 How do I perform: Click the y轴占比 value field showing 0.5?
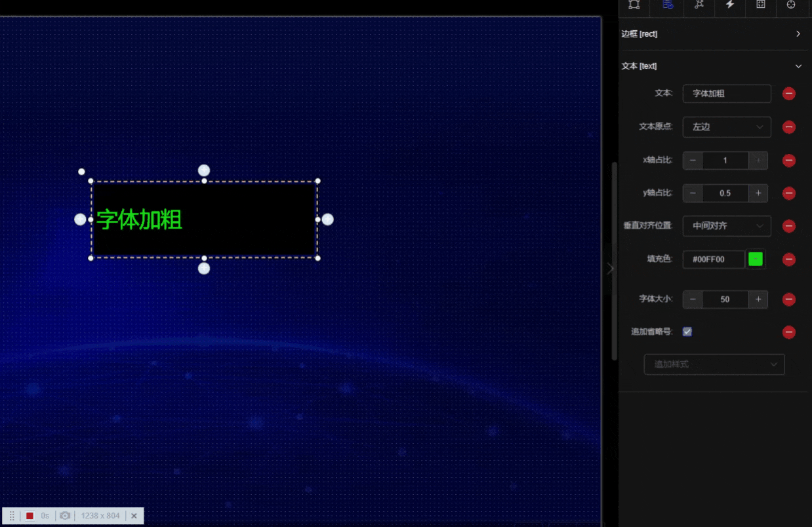(x=725, y=193)
